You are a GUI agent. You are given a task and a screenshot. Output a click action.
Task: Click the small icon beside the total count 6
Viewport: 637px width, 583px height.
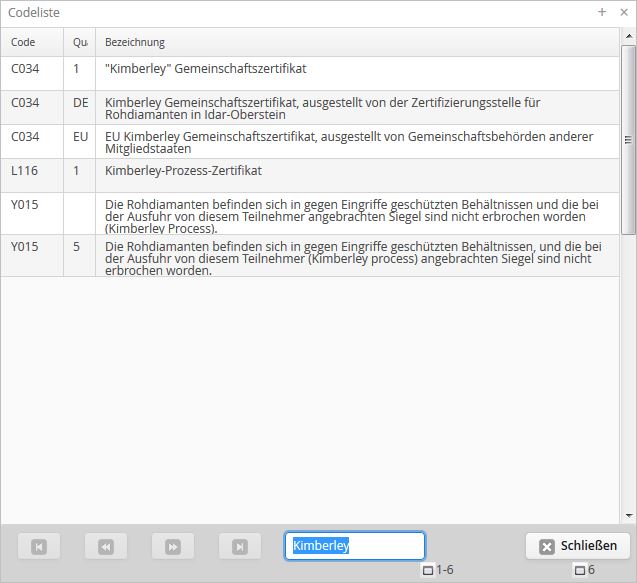[x=579, y=571]
